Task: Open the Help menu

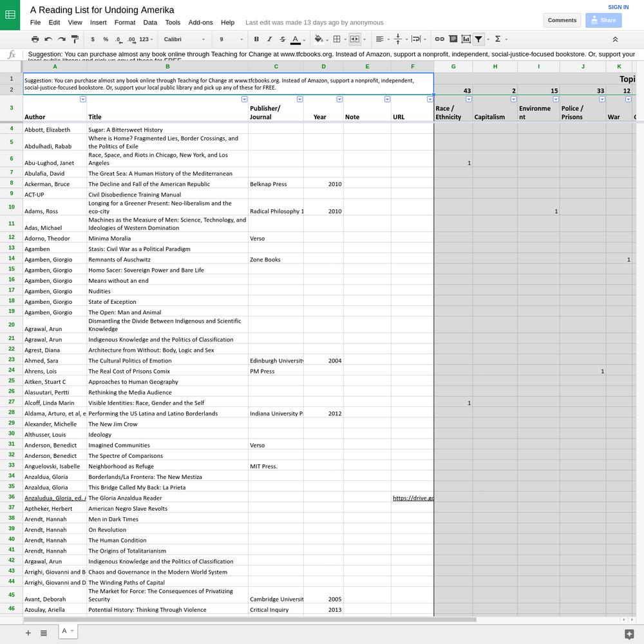Action: click(227, 23)
